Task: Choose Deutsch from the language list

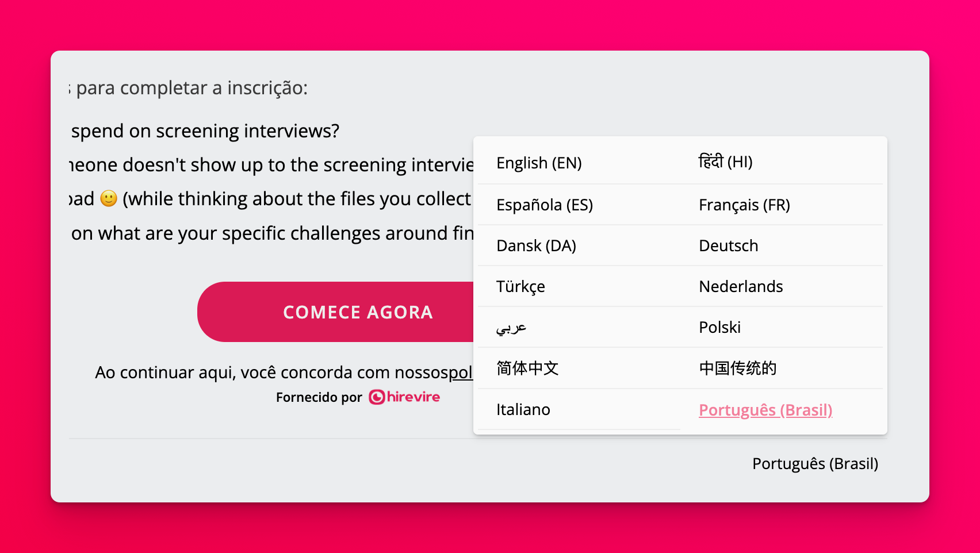Action: (728, 245)
